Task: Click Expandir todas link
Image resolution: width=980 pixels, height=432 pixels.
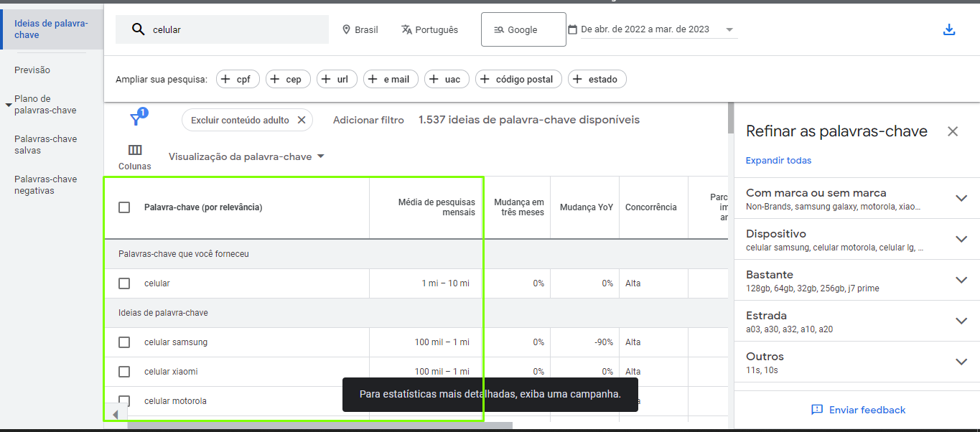Action: (778, 161)
